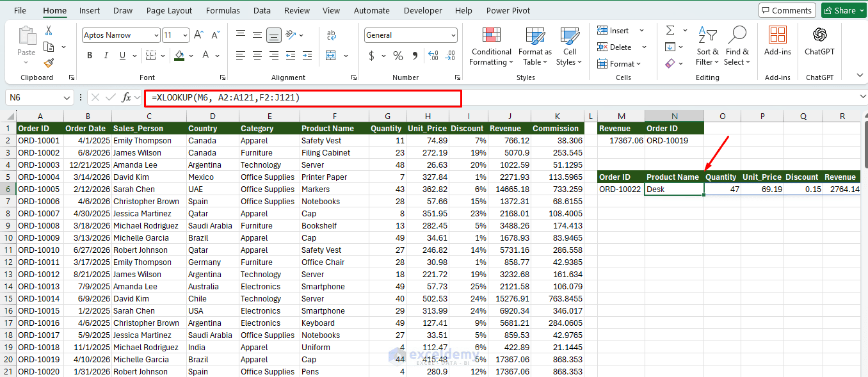Apply Comma Style format
This screenshot has height=377, width=868.
[415, 56]
